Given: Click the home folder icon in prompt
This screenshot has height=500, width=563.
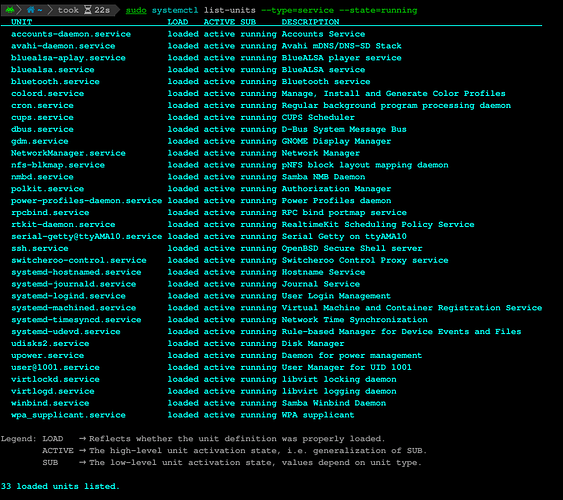Looking at the screenshot, I should click(31, 10).
